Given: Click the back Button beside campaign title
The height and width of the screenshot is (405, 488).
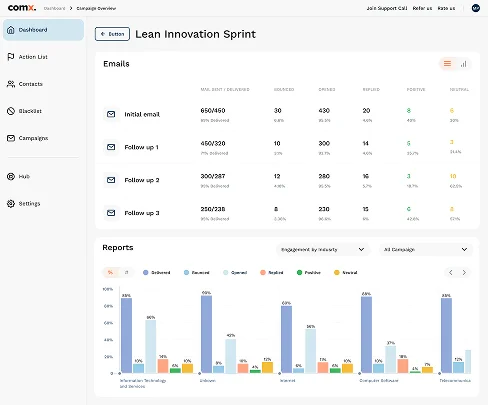Looking at the screenshot, I should 112,34.
